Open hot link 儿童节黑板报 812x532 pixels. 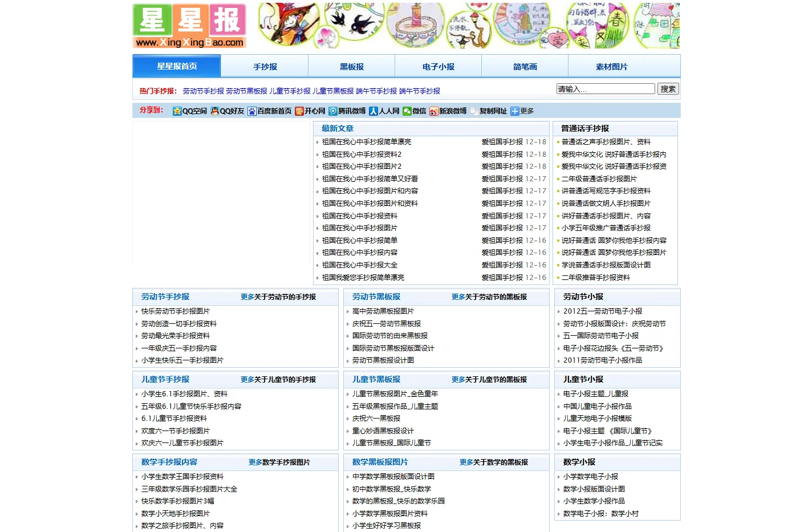coord(333,91)
